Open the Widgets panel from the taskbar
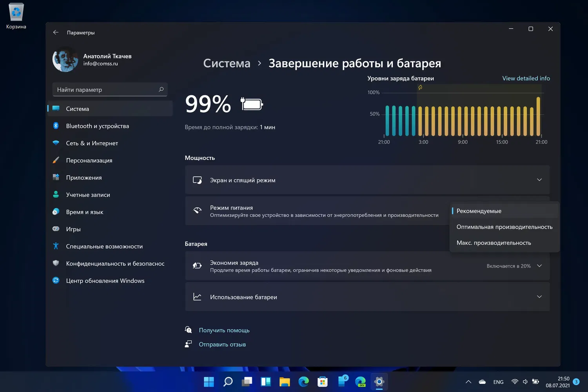The image size is (588, 392). point(266,382)
